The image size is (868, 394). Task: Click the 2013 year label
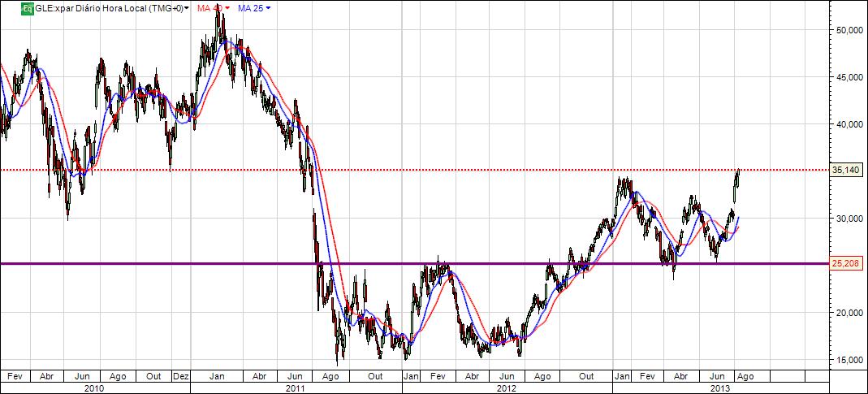click(x=721, y=388)
